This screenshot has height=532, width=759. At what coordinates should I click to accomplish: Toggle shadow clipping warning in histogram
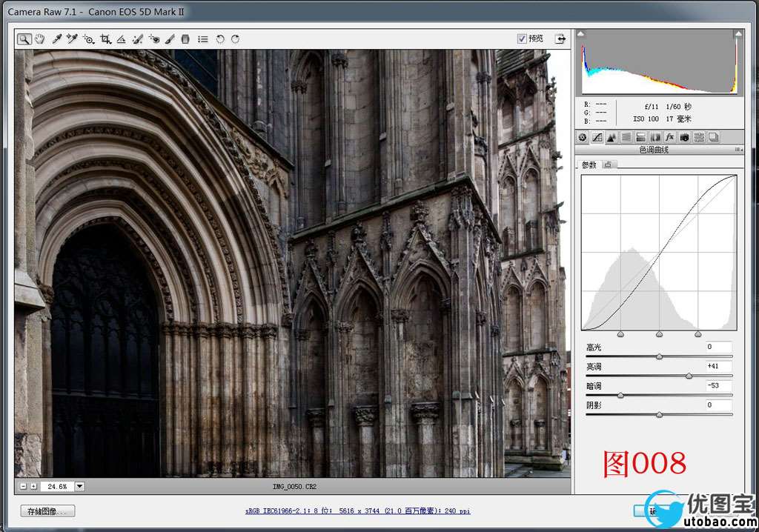coord(581,34)
